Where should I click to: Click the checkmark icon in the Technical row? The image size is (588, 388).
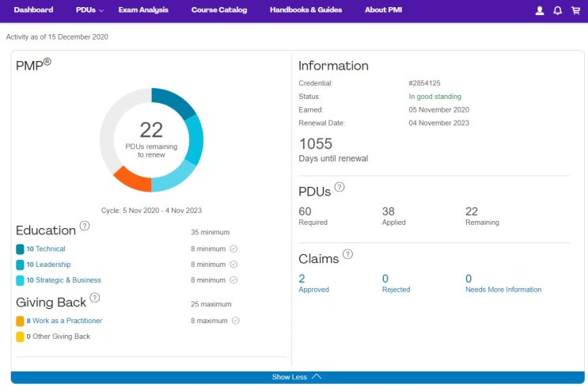coord(233,249)
